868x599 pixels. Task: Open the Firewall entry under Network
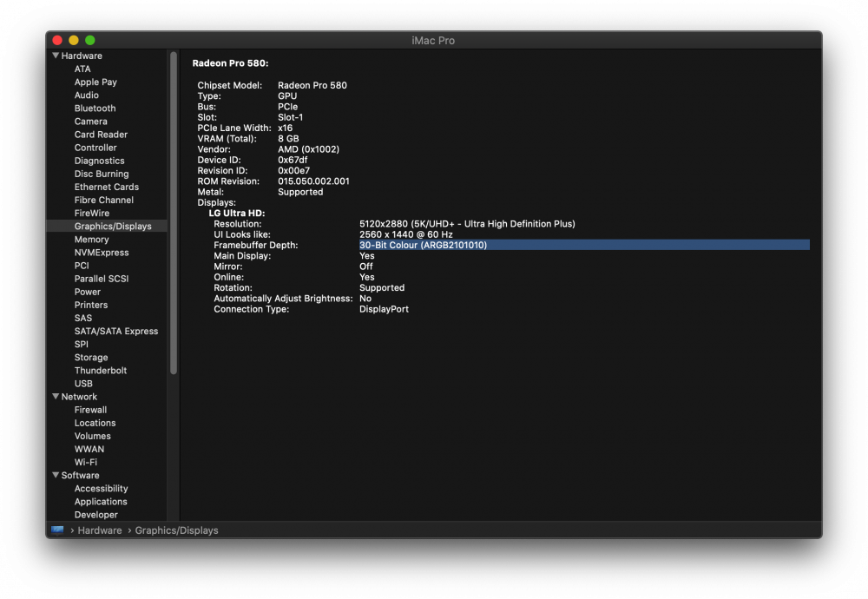(x=91, y=411)
